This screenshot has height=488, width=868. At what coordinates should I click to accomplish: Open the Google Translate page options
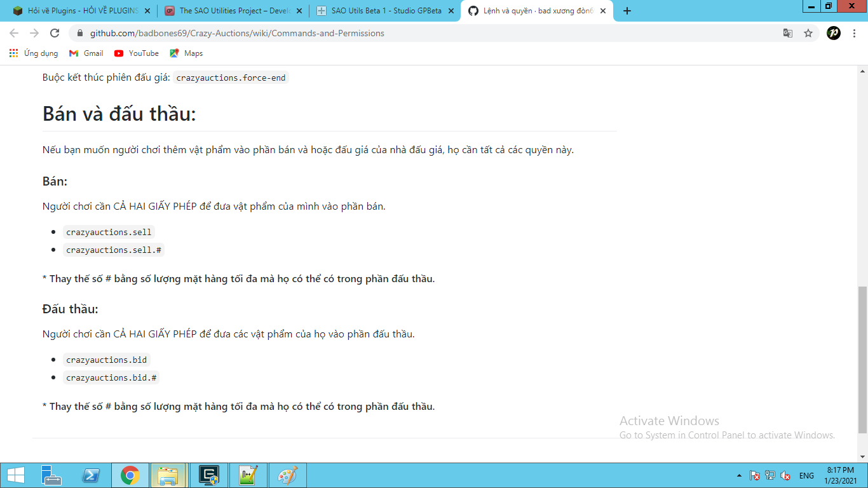788,33
